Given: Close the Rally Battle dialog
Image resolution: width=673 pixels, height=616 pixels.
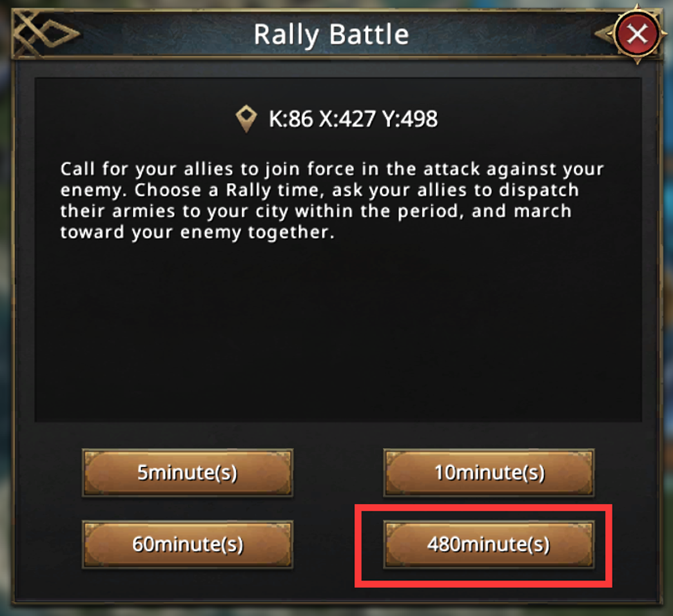Looking at the screenshot, I should pyautogui.click(x=637, y=35).
